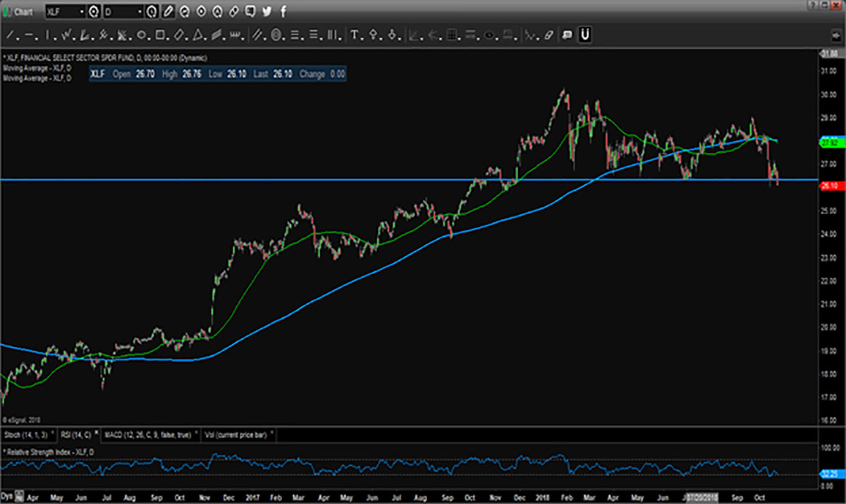Select the Text annotation tool
846x504 pixels.
click(355, 35)
